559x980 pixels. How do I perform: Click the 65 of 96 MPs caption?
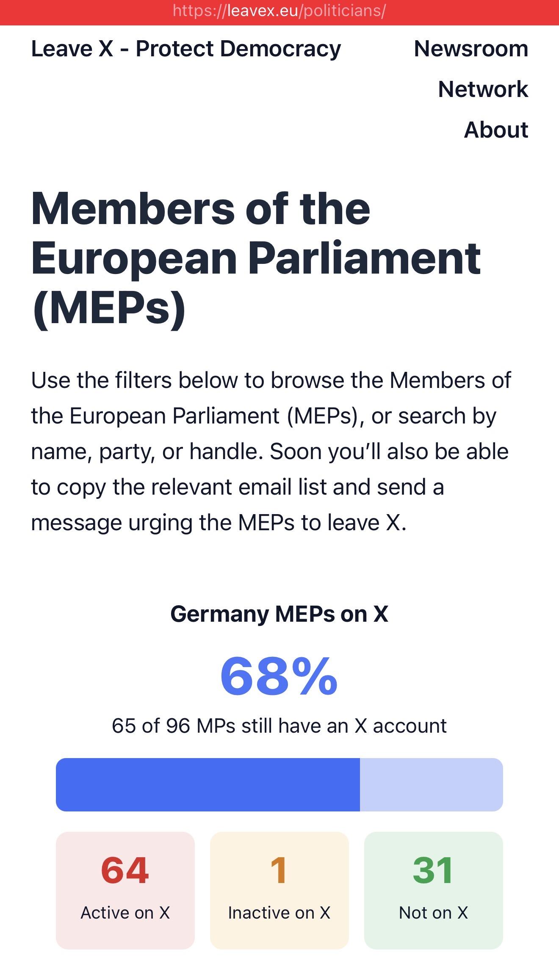[279, 726]
